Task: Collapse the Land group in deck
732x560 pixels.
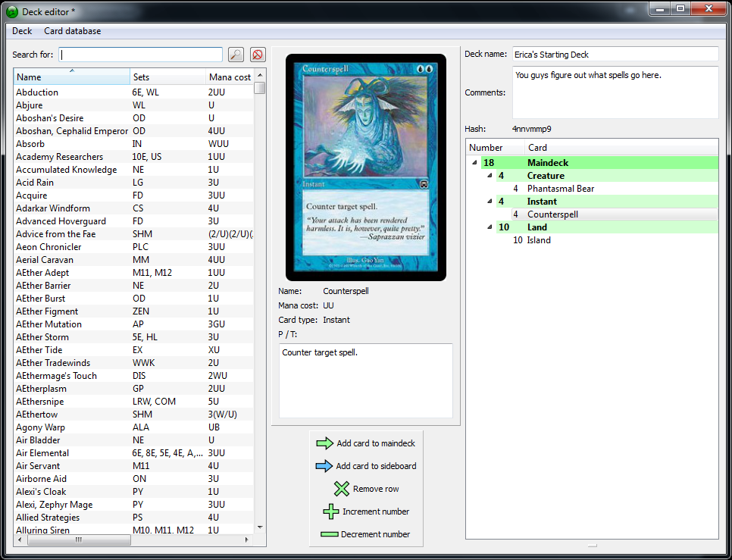Action: 489,227
